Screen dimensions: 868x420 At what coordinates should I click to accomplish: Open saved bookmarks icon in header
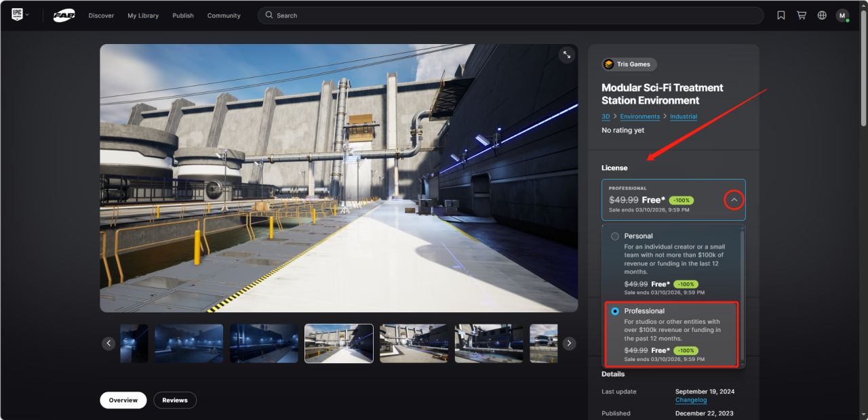(781, 16)
